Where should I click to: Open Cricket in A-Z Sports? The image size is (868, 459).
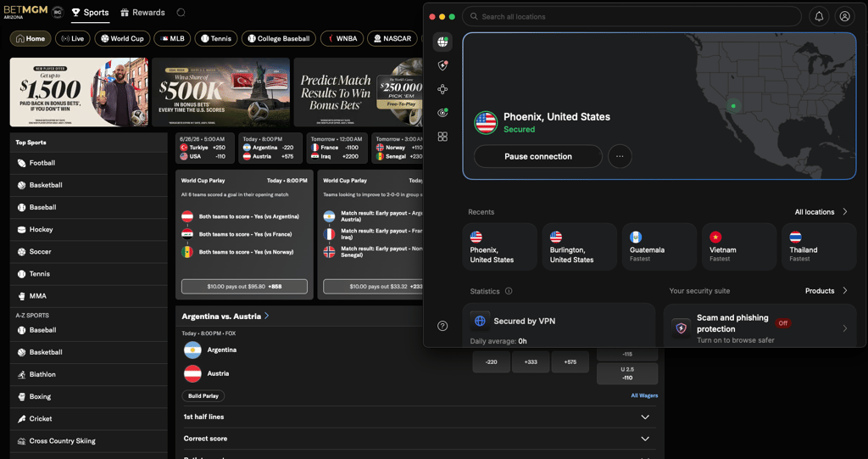[x=88, y=418]
